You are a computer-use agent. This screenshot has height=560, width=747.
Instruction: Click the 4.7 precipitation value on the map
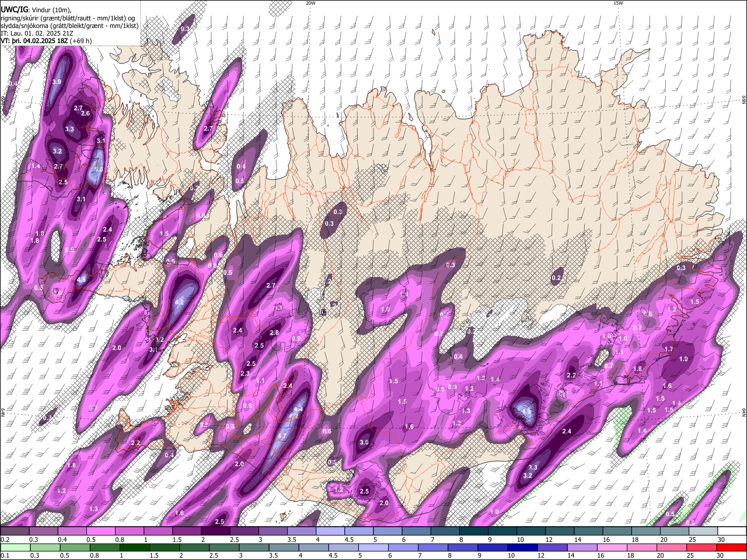(x=282, y=436)
